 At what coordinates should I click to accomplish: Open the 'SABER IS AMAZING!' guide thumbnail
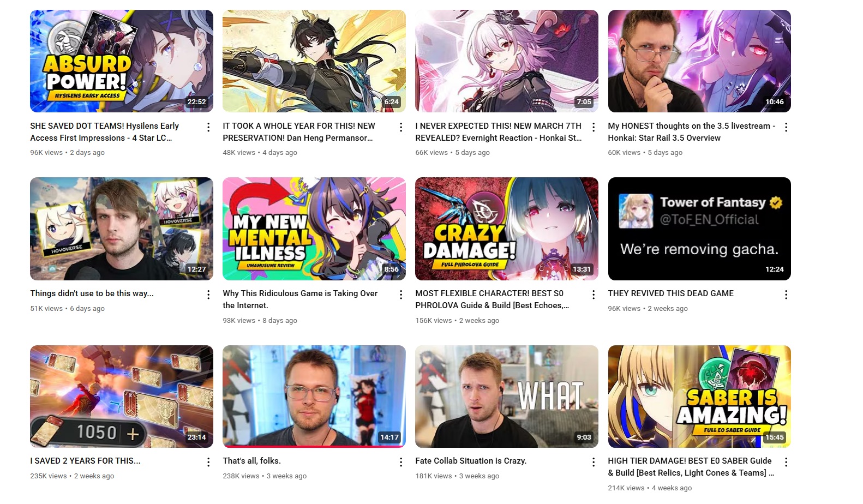pos(699,397)
